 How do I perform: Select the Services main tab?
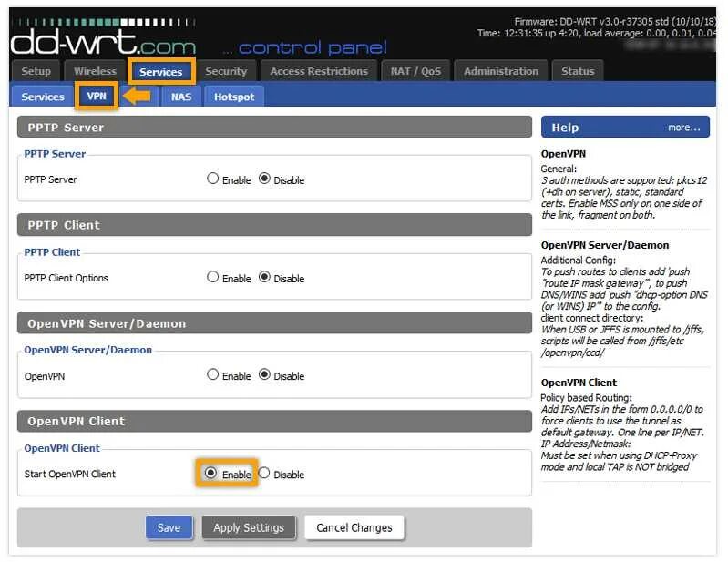160,72
